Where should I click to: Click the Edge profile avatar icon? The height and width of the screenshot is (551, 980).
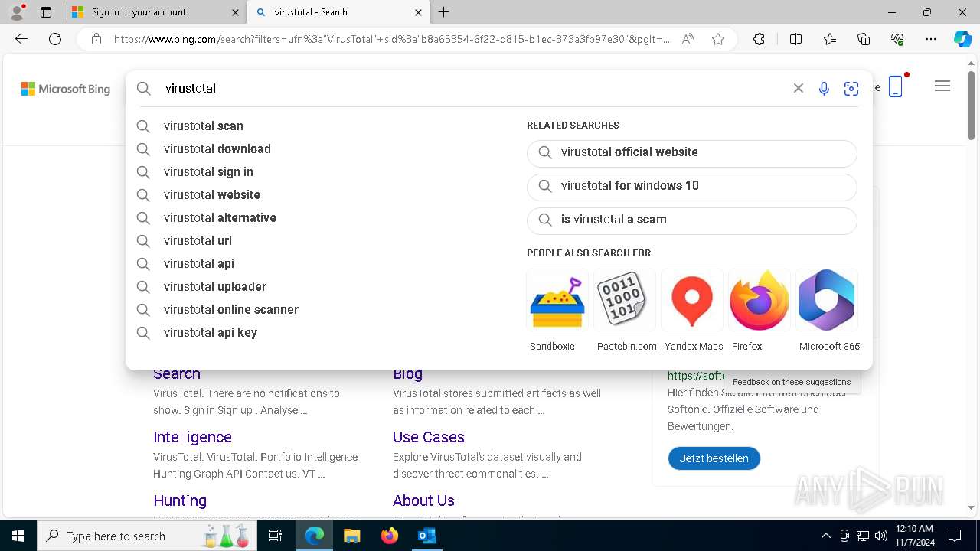click(17, 11)
